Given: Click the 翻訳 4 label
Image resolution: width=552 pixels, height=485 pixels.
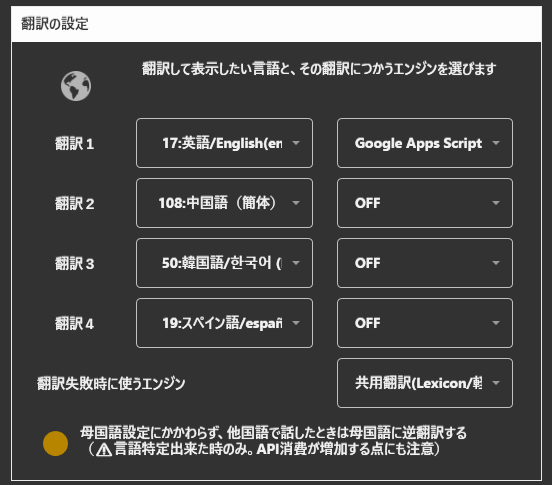Looking at the screenshot, I should tap(74, 324).
